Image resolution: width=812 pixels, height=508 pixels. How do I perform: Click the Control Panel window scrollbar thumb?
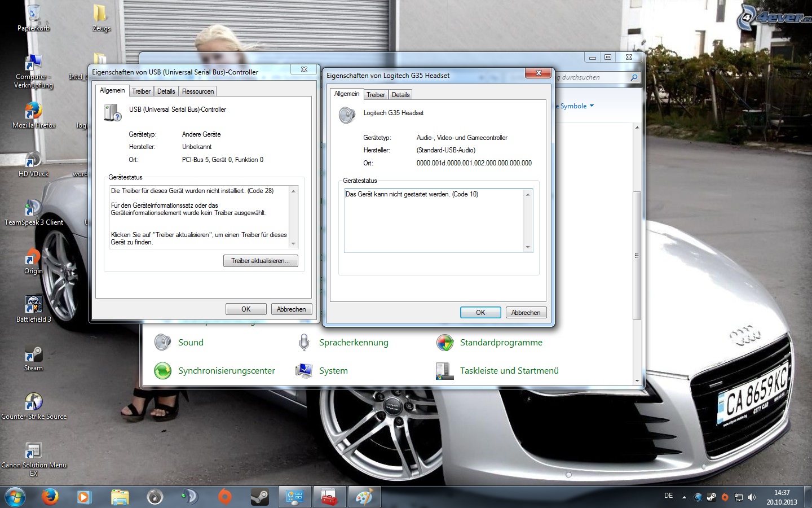click(x=637, y=256)
